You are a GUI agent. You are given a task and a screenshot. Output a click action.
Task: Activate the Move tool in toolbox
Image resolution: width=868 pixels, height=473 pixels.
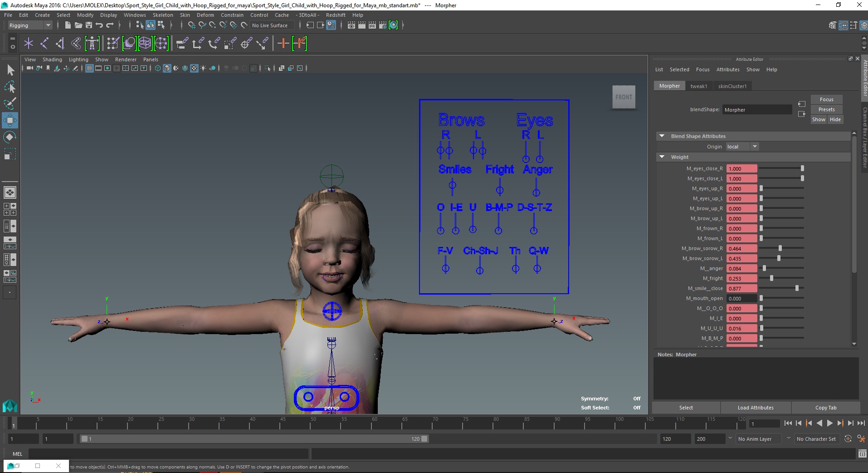(10, 120)
